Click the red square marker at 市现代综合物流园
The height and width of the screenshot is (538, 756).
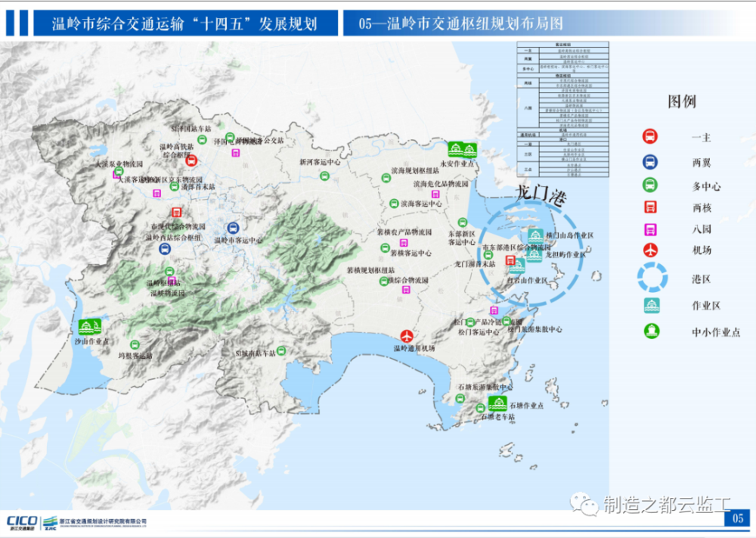pyautogui.click(x=176, y=213)
